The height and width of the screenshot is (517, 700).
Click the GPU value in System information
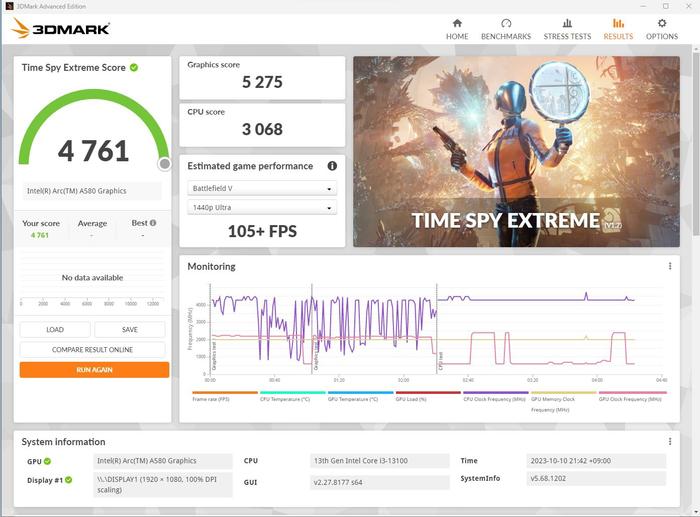pyautogui.click(x=163, y=461)
